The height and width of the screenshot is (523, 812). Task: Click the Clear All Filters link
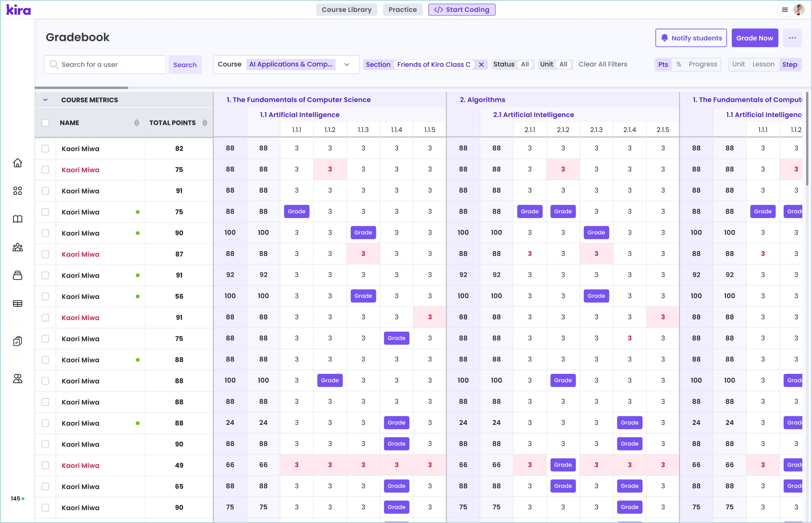(x=602, y=64)
